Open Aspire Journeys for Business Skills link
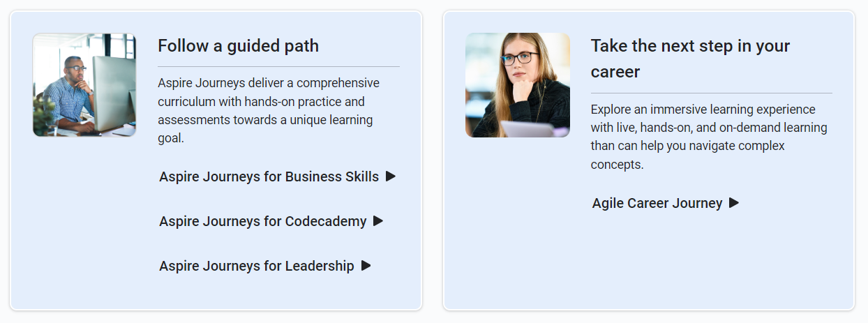 point(269,176)
